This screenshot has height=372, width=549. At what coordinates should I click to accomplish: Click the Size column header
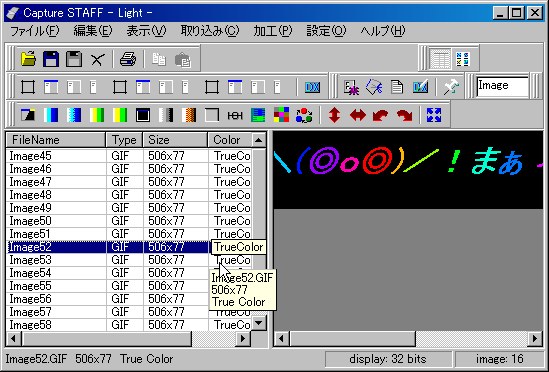click(x=175, y=140)
